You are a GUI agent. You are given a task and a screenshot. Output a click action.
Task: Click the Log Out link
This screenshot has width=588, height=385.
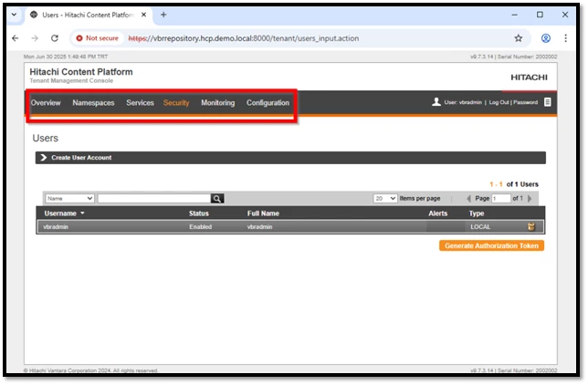[499, 102]
